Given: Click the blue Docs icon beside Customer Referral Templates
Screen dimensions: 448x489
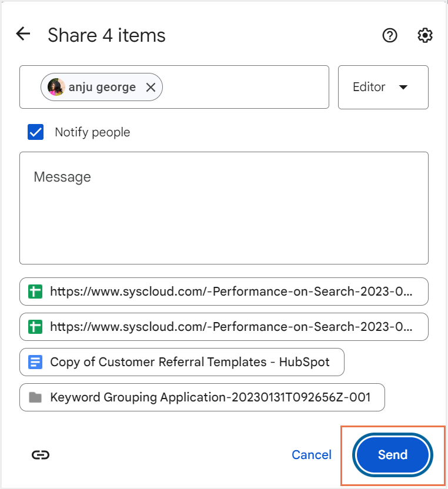Looking at the screenshot, I should [x=35, y=362].
